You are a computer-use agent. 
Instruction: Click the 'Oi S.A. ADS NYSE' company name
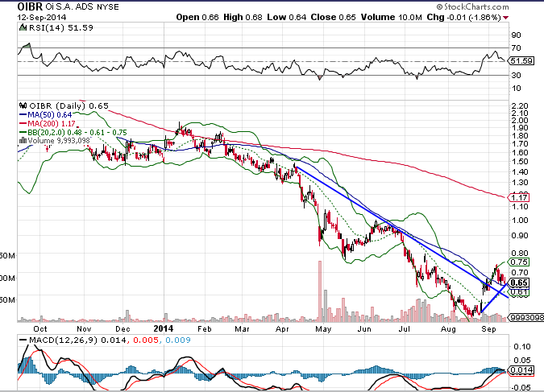[x=82, y=7]
